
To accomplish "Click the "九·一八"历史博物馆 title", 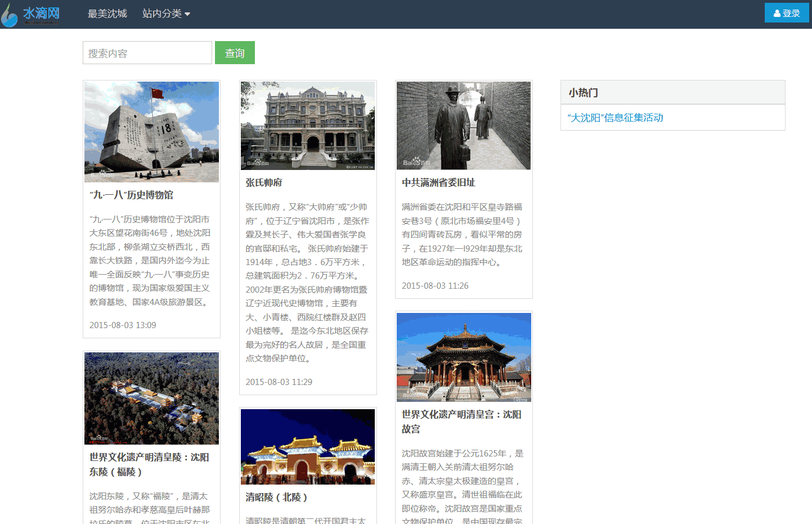I will click(x=132, y=195).
